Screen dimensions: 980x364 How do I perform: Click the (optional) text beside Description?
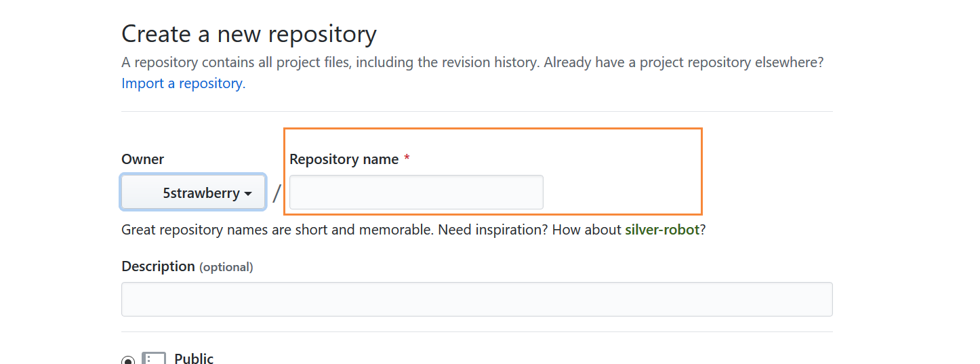(x=226, y=267)
